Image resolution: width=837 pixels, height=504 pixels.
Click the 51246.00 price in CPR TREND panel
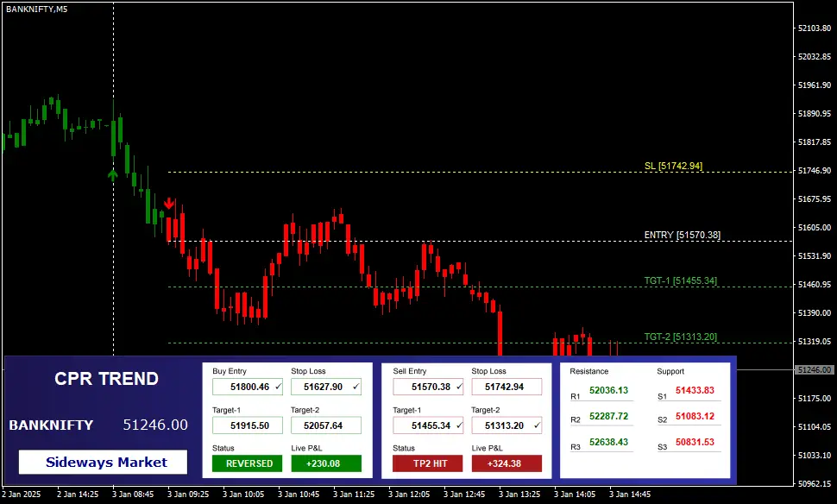coord(155,425)
